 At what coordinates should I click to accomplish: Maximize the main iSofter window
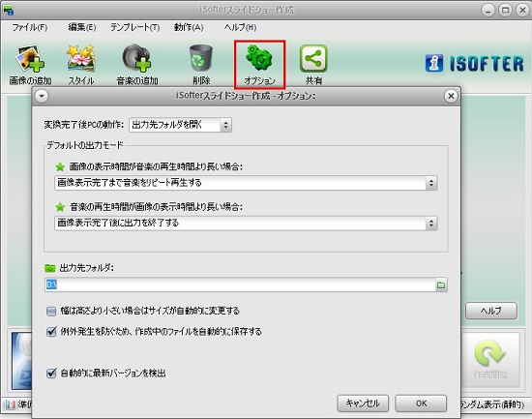click(x=505, y=11)
